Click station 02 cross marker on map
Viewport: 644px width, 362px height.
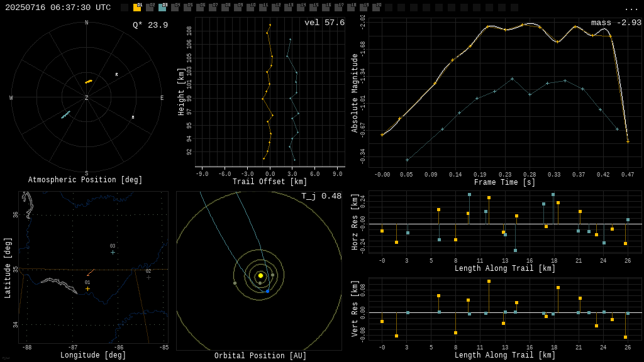pyautogui.click(x=148, y=277)
